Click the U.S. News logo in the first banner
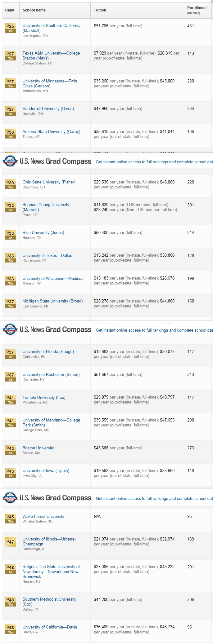 click(x=9, y=161)
